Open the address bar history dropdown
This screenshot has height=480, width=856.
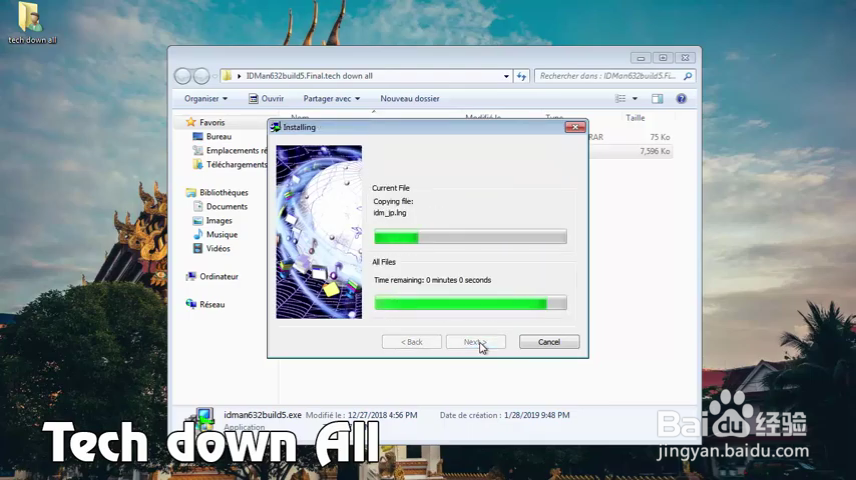click(x=506, y=76)
